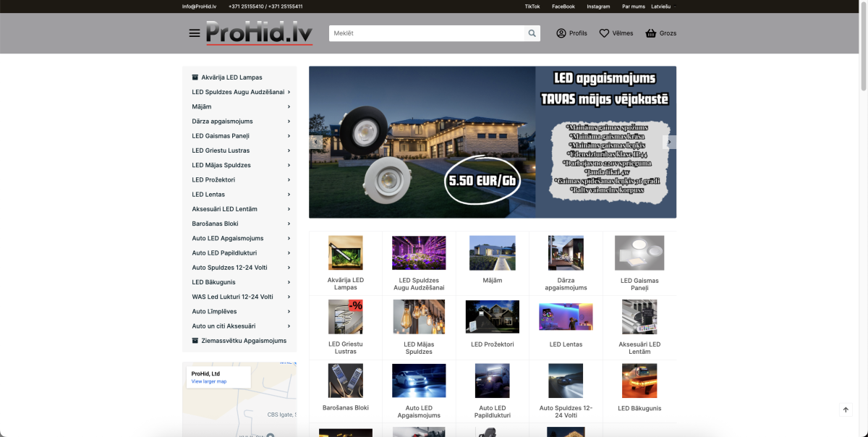Open the Par mums link
This screenshot has width=868, height=437.
634,7
